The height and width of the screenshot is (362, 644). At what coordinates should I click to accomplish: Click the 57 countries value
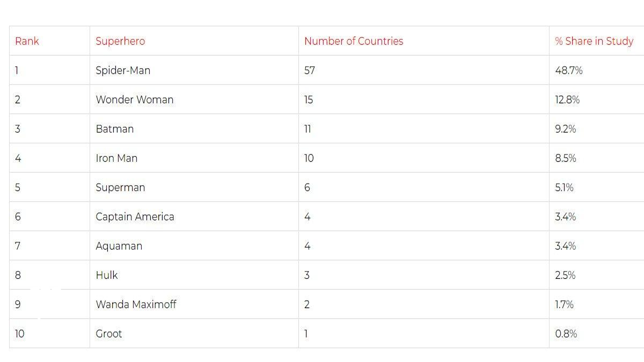[x=310, y=70]
